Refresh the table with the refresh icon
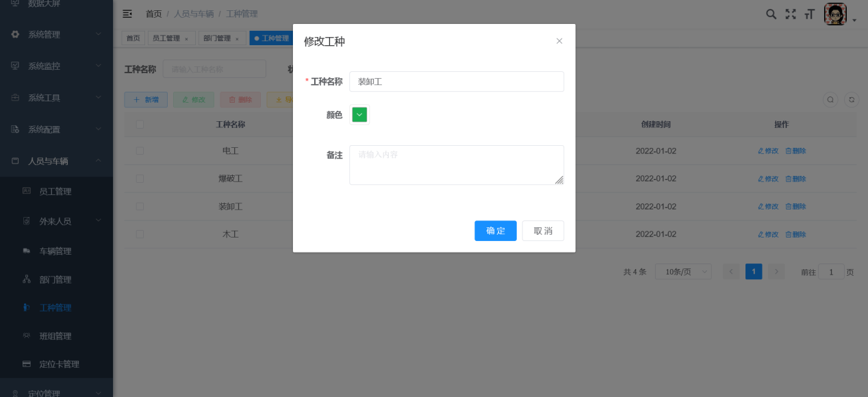This screenshot has height=397, width=868. [x=851, y=99]
